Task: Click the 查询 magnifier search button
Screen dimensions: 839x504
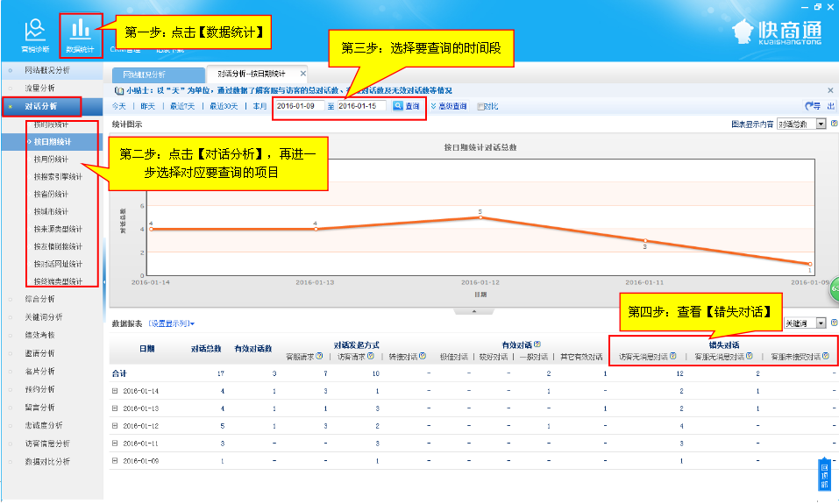Action: pos(406,106)
